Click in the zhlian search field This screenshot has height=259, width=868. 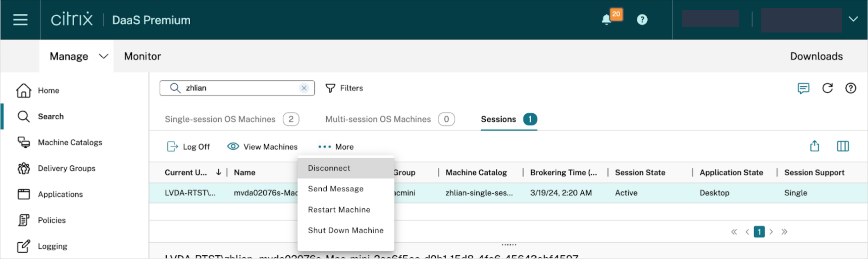(x=238, y=88)
